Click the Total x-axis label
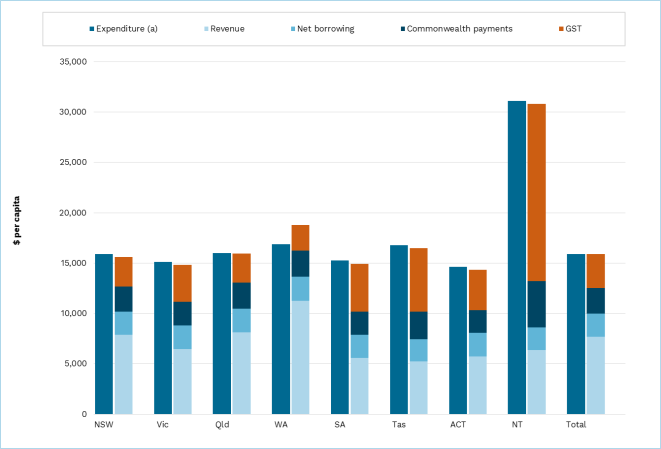This screenshot has width=661, height=449. pyautogui.click(x=576, y=425)
